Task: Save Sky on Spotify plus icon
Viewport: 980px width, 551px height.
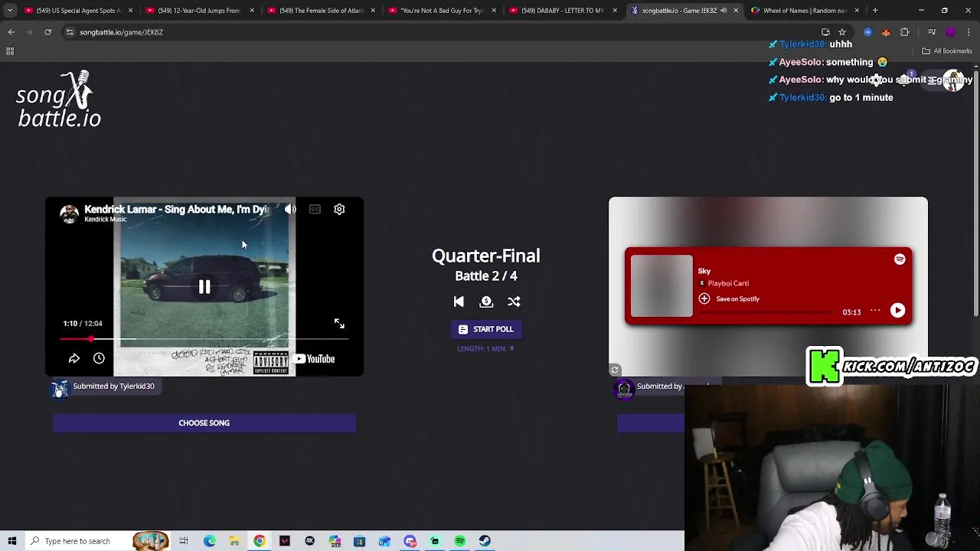Action: point(704,299)
